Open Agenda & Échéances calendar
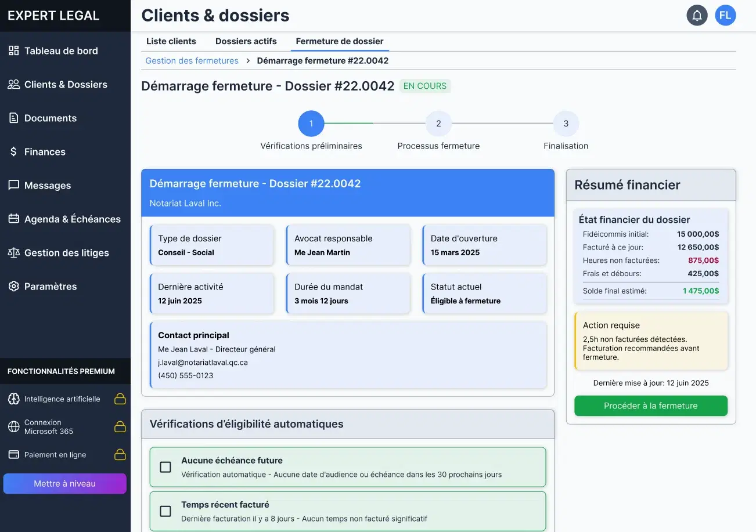 tap(72, 219)
